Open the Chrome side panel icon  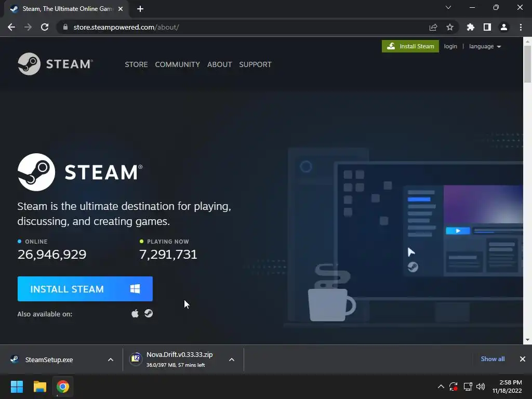pos(487,27)
